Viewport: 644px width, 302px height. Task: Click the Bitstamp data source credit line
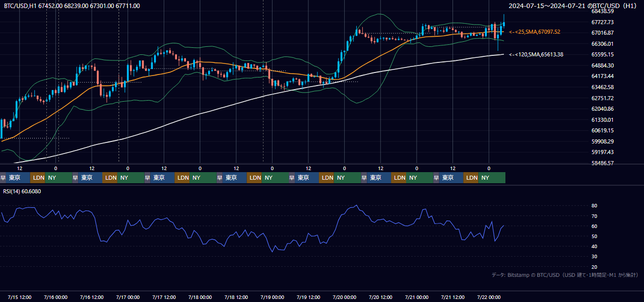(565, 275)
